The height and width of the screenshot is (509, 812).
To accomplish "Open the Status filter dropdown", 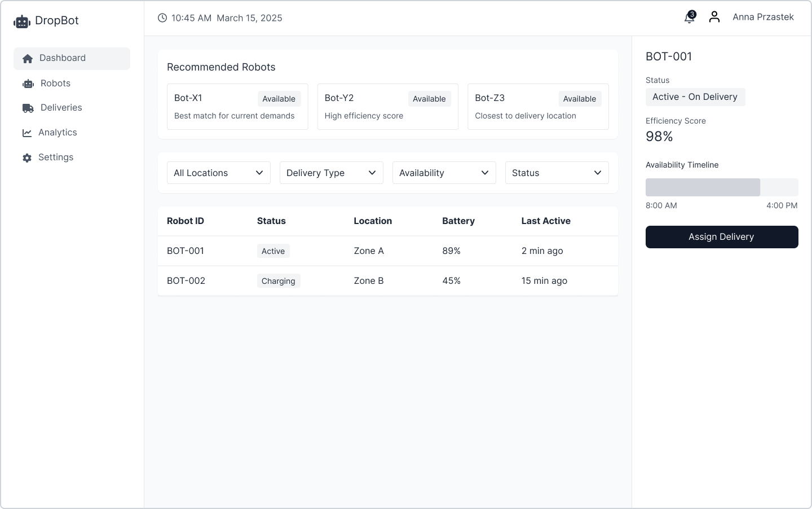I will (557, 173).
